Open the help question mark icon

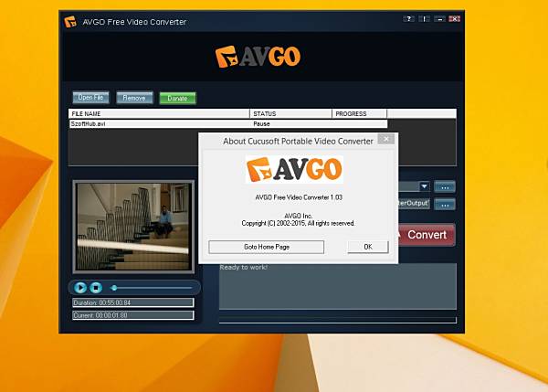[408, 19]
